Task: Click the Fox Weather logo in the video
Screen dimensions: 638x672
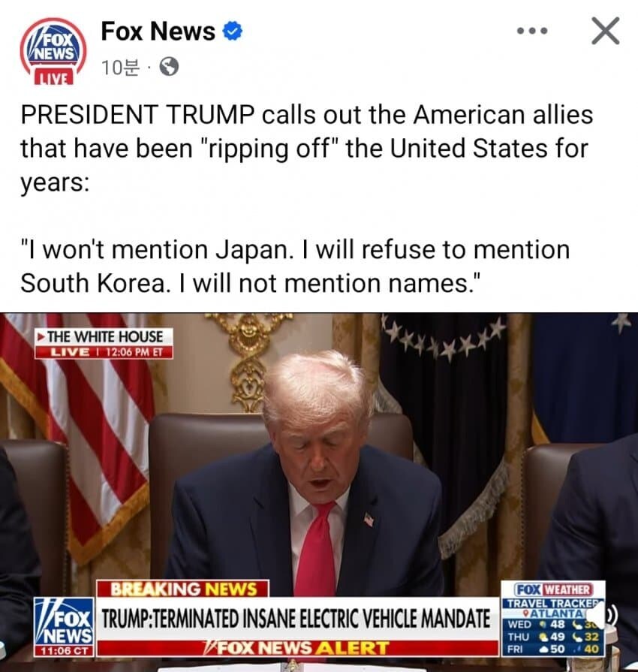Action: click(x=553, y=589)
